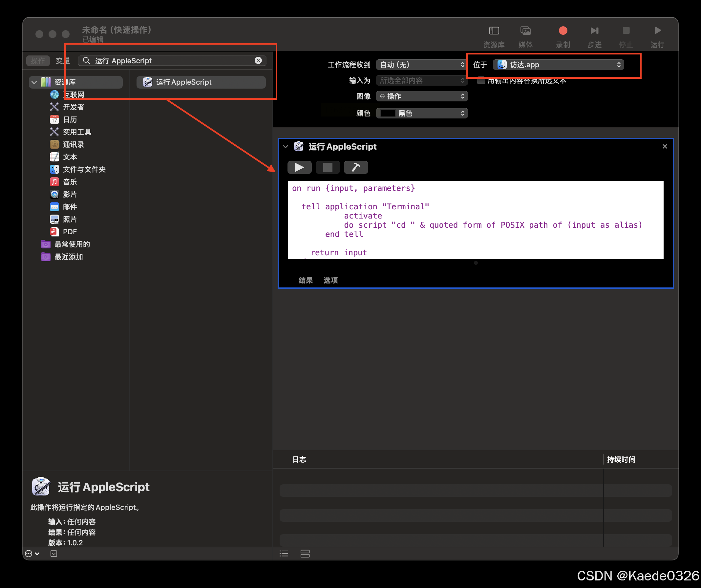
Task: Click the Step toolbar icon
Action: [594, 31]
